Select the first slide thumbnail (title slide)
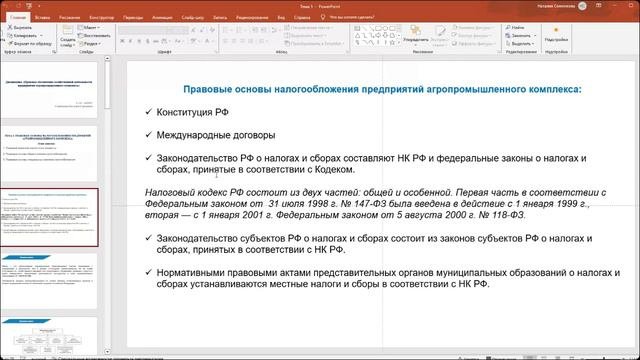 coord(49,90)
